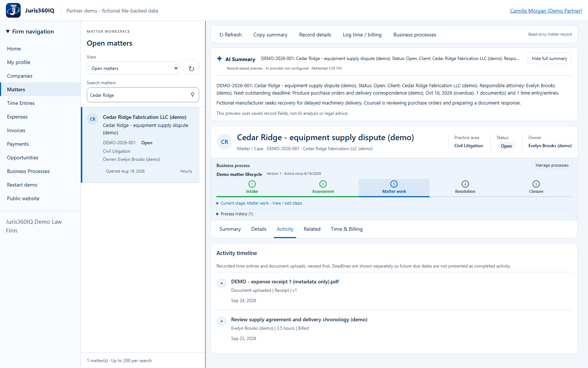Click the Juris360IQ logo icon
Image resolution: width=588 pixels, height=368 pixels.
[13, 10]
